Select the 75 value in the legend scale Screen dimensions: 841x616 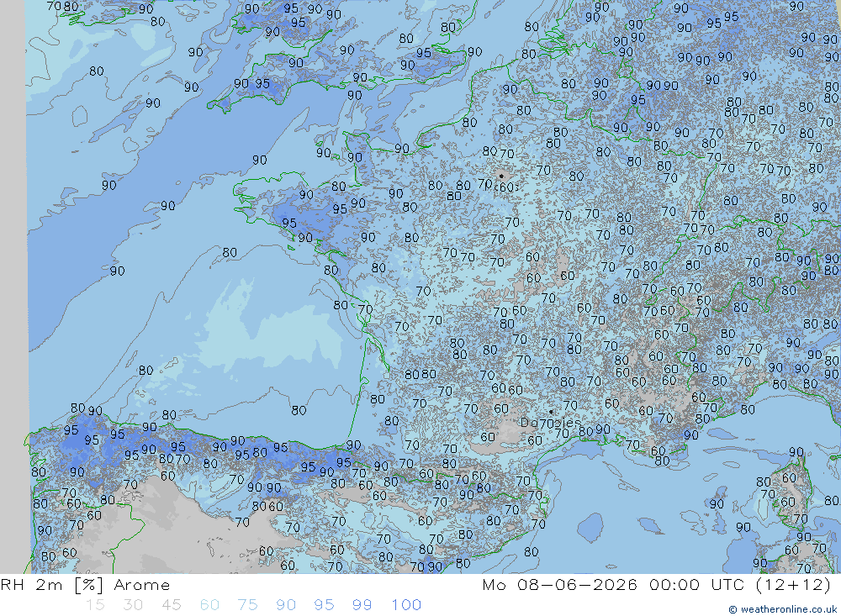coord(248,605)
